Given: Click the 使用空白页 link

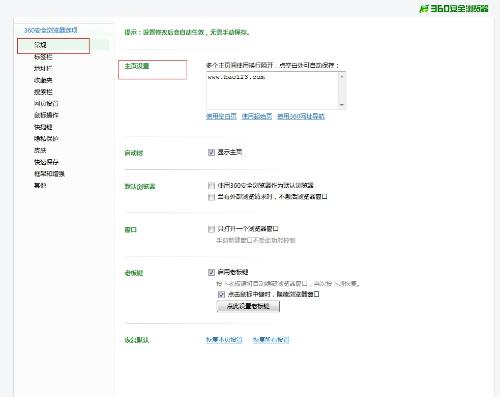Looking at the screenshot, I should 221,116.
